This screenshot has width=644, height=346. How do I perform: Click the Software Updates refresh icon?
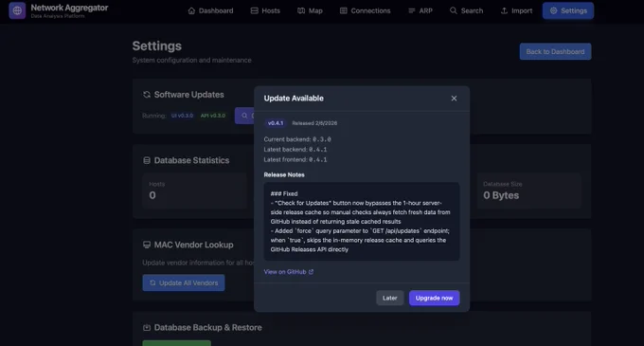[x=147, y=95]
